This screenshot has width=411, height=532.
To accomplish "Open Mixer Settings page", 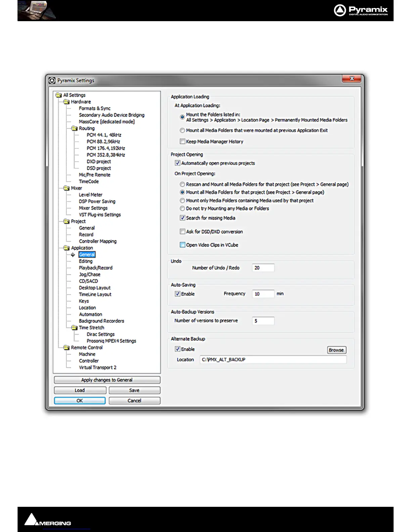I will click(x=93, y=208).
